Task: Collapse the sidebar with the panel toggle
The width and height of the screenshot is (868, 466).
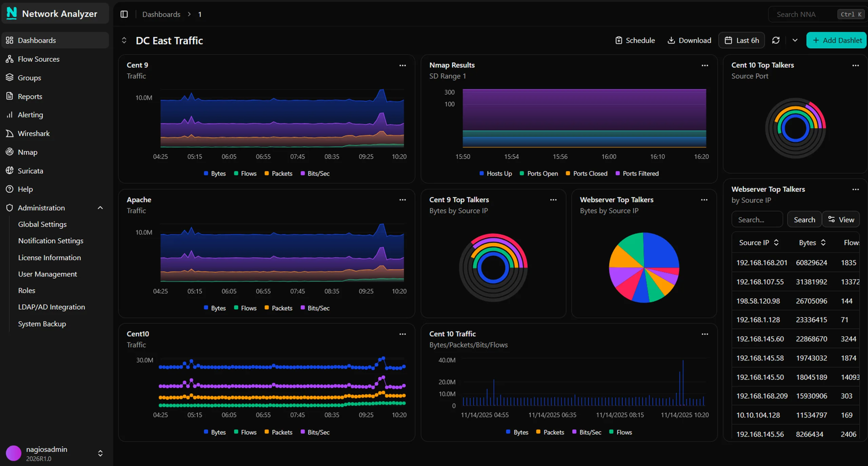Action: coord(124,14)
